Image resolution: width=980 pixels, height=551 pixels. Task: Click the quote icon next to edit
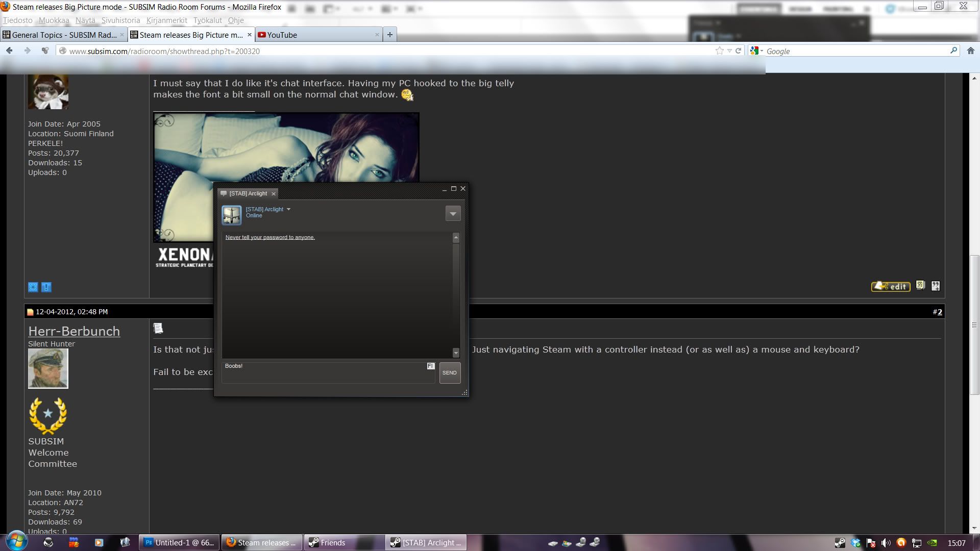click(921, 286)
